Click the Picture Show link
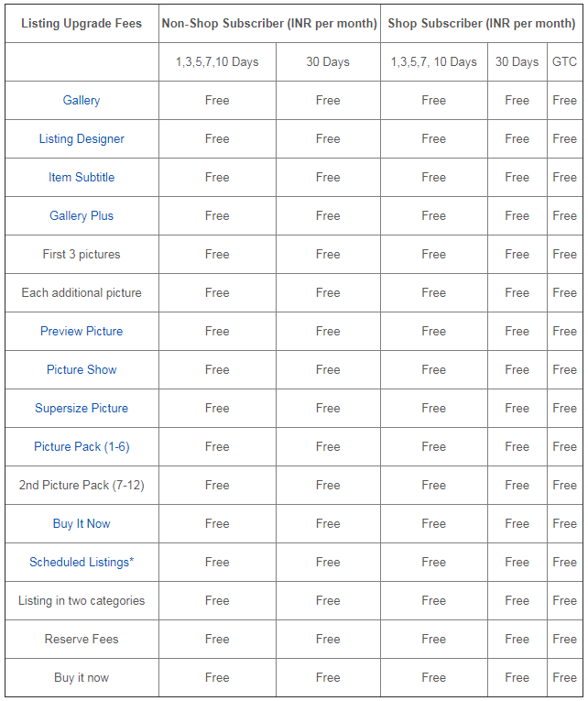This screenshot has height=701, width=588. coord(82,370)
